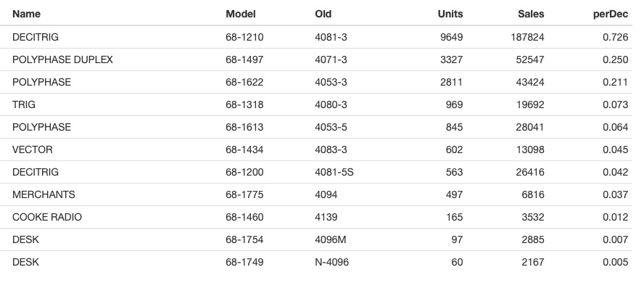644x283 pixels.
Task: Click old number N-4096
Action: (332, 262)
